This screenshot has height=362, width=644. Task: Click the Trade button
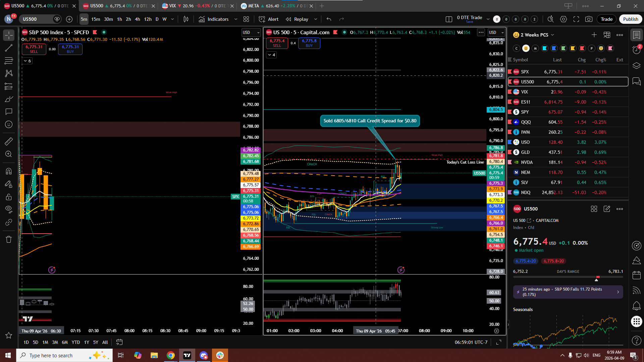(606, 19)
